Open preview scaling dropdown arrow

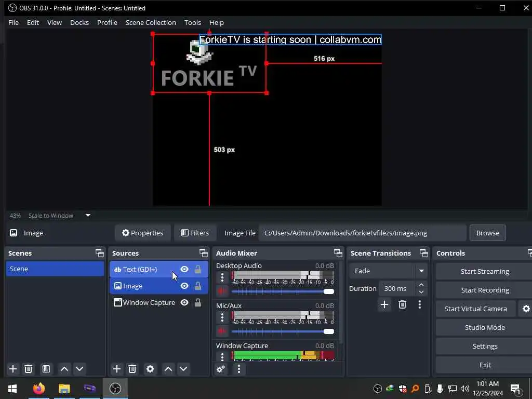88,216
